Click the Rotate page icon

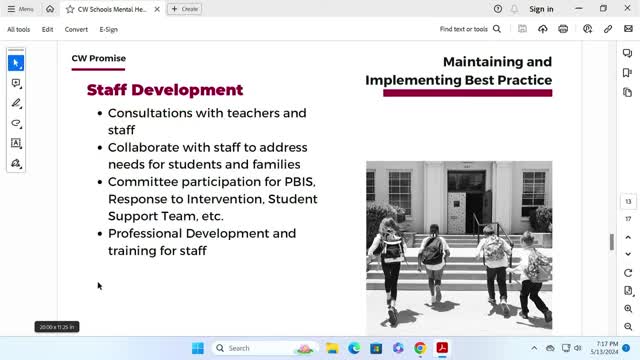click(628, 273)
